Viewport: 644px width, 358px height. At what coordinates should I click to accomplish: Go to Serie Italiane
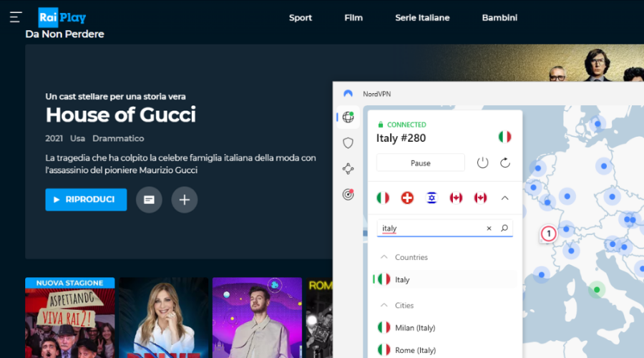tap(422, 18)
